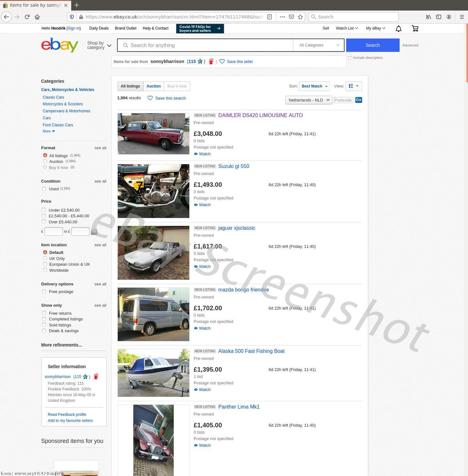Screen dimensions: 468x476
Task: Click the Alaska 500 fishing boat thumbnail
Action: (153, 373)
